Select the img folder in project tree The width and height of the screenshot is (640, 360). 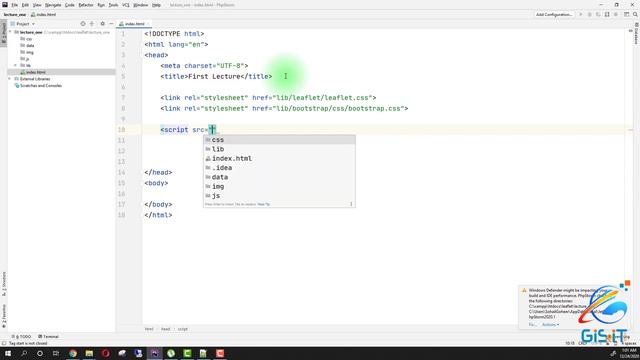tap(27, 52)
